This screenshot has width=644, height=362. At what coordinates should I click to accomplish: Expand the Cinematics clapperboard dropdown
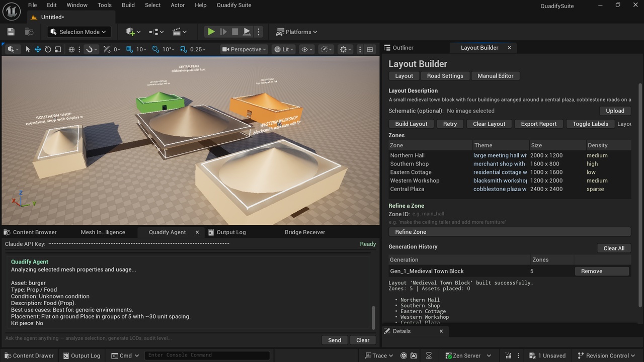(x=180, y=32)
